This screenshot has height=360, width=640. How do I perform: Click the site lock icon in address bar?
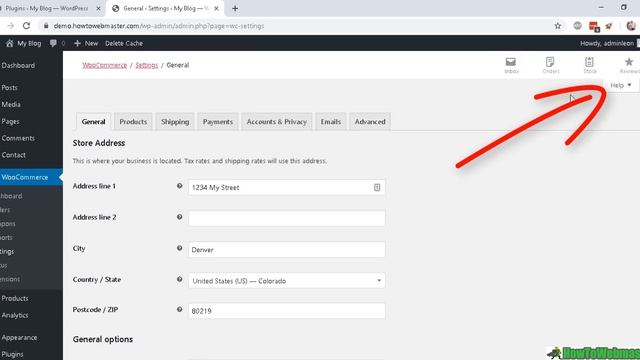(46, 26)
